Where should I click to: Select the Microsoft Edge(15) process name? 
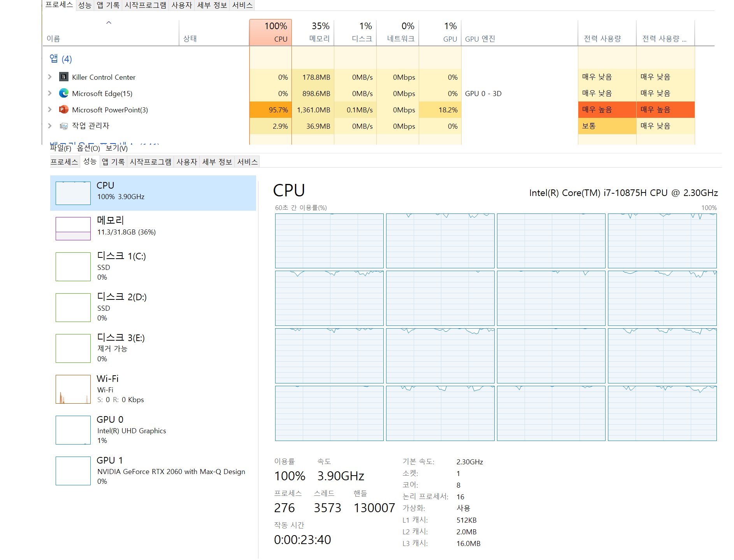coord(102,93)
